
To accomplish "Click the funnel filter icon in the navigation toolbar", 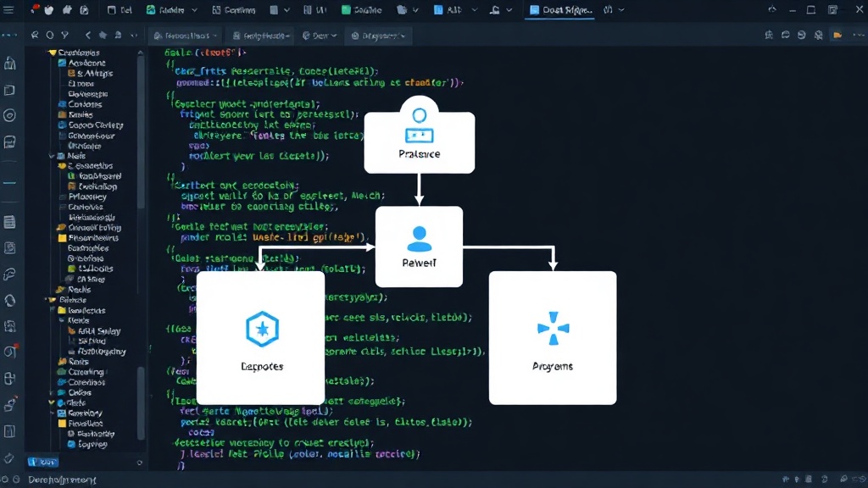I will 64,36.
